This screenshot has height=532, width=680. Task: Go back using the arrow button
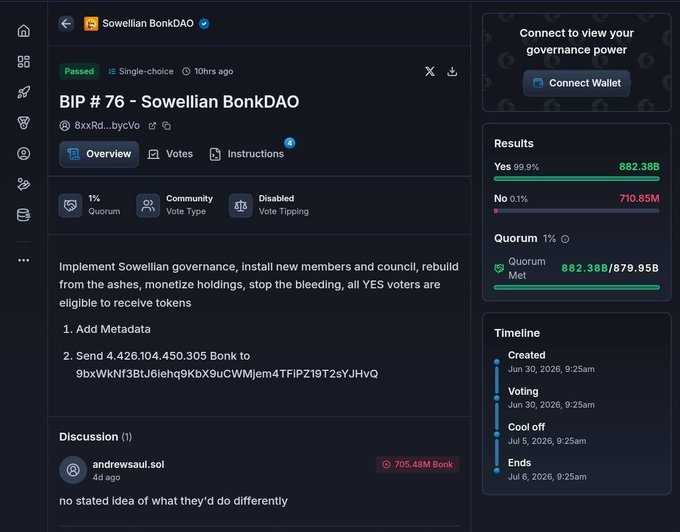click(x=66, y=23)
